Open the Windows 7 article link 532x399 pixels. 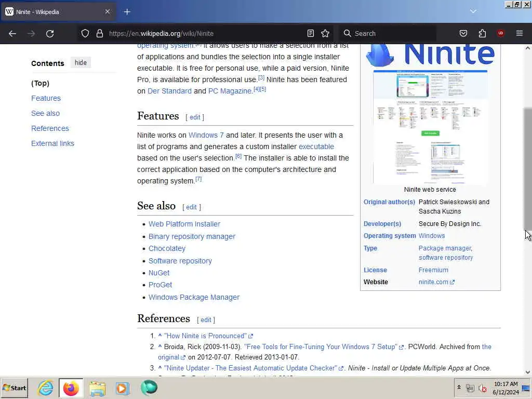tap(206, 136)
